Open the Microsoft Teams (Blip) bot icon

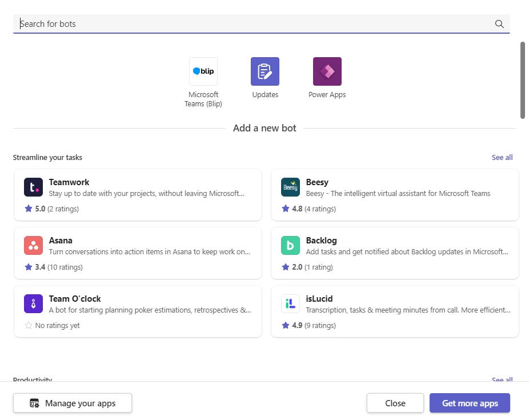[x=203, y=71]
